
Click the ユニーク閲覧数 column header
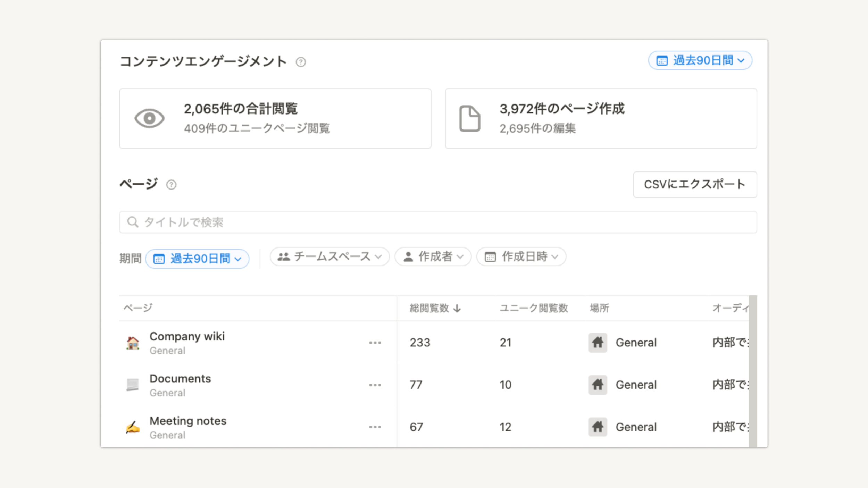click(x=533, y=308)
